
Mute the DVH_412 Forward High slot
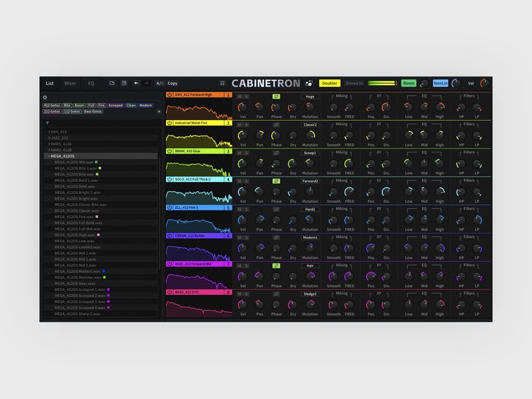click(x=239, y=96)
